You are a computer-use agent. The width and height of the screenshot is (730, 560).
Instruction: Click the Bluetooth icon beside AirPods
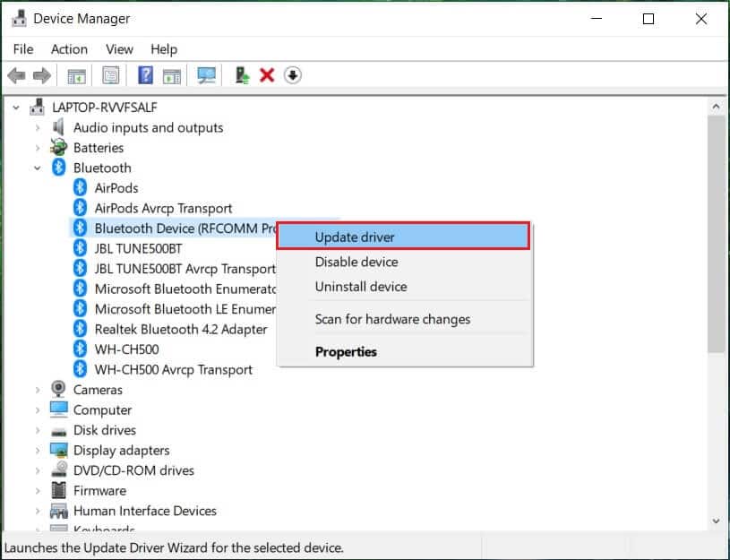(80, 188)
